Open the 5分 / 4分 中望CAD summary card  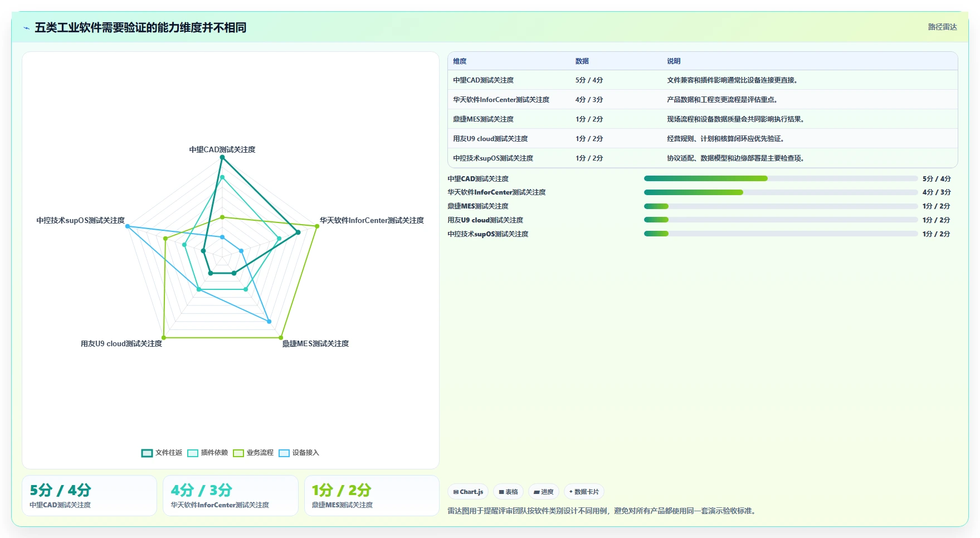89,496
